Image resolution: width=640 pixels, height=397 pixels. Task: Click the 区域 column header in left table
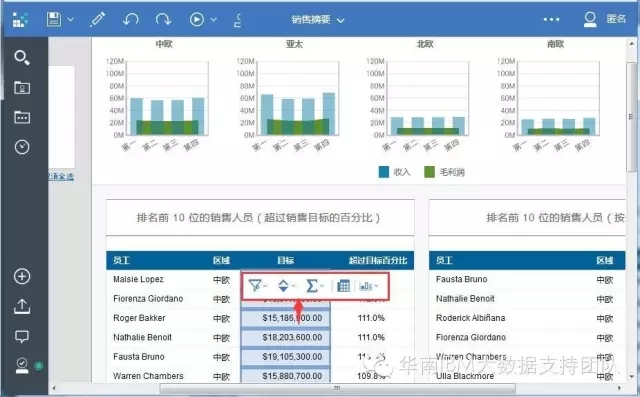[221, 260]
